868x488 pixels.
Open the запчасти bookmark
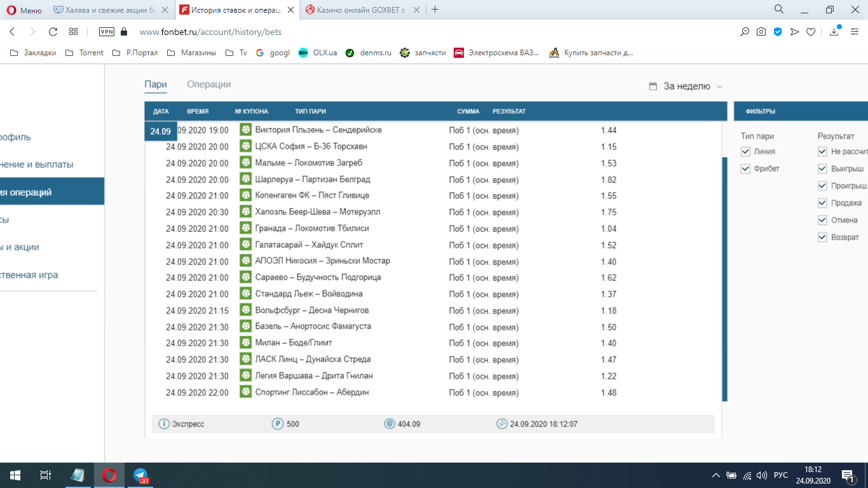point(423,53)
